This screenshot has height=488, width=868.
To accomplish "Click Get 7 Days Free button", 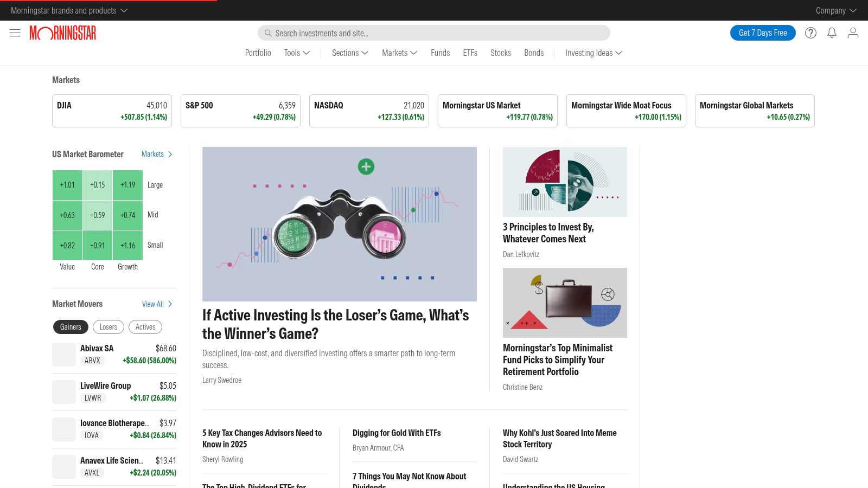I will click(x=763, y=33).
